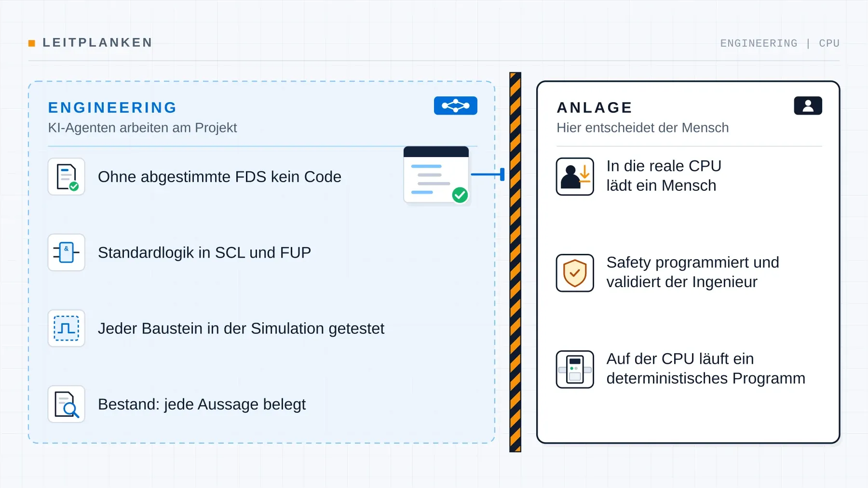
Task: Click the document search icon beside 'Bestand'
Action: click(67, 404)
